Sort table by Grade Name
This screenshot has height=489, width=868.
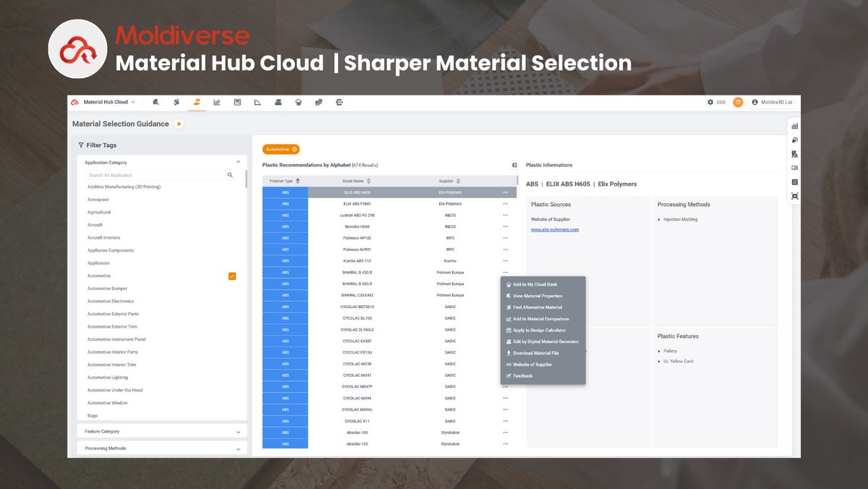tap(369, 181)
